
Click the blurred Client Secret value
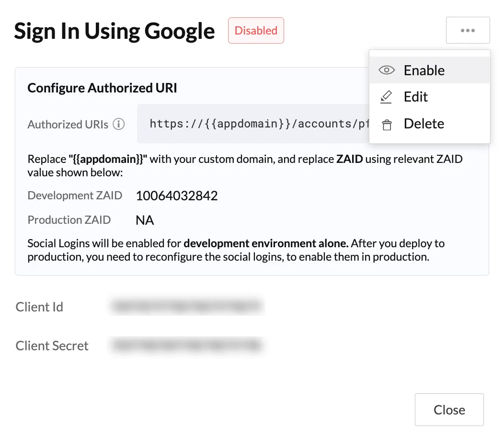coord(186,345)
